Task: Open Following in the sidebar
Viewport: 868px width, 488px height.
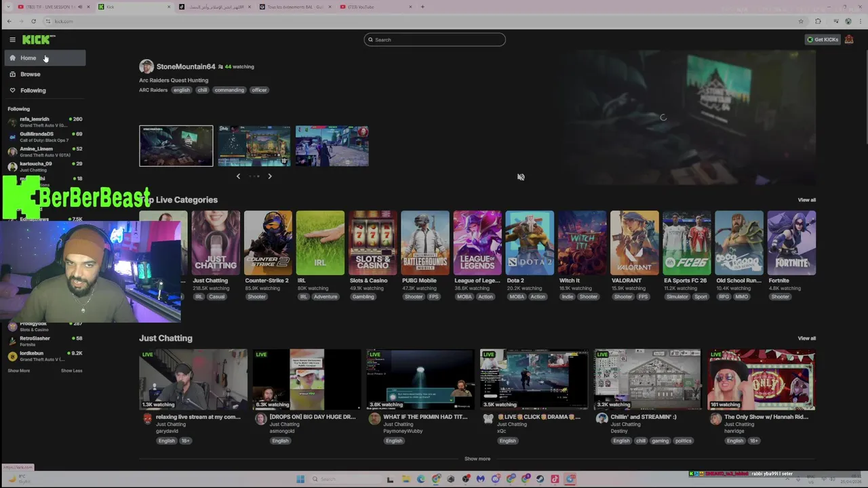Action: pos(45,91)
